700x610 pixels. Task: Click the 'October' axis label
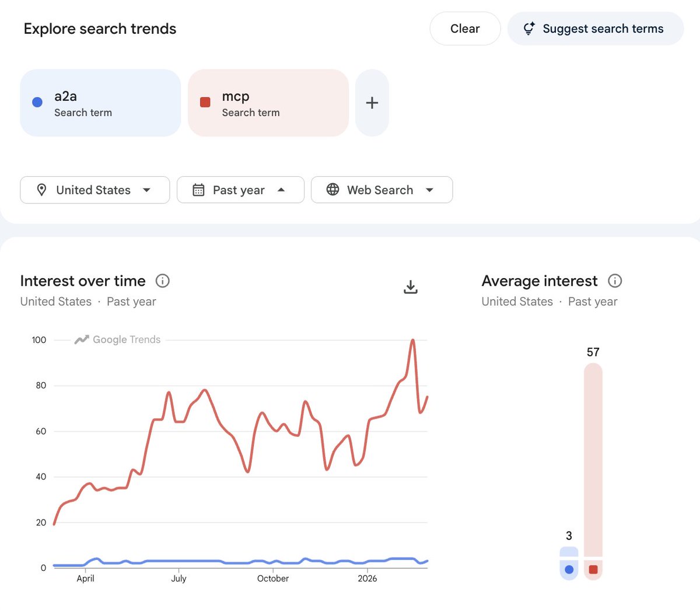tap(273, 579)
